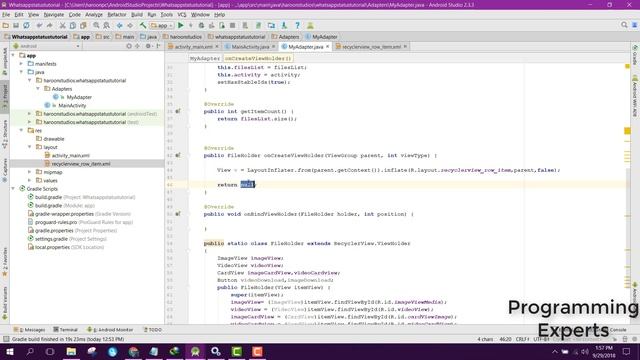Viewport: 640px width, 360px height.
Task: Click the Synchronize toolbar icon
Action: click(x=27, y=25)
